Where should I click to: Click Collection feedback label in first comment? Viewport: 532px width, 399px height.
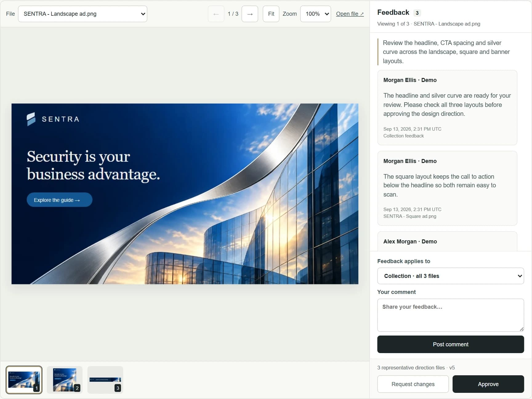[403, 136]
